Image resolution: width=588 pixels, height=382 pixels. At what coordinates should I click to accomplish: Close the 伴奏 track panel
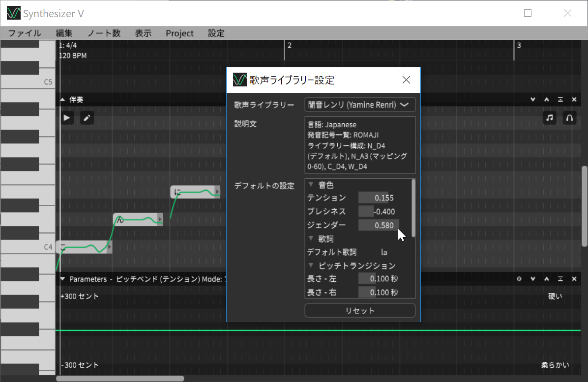pyautogui.click(x=574, y=100)
